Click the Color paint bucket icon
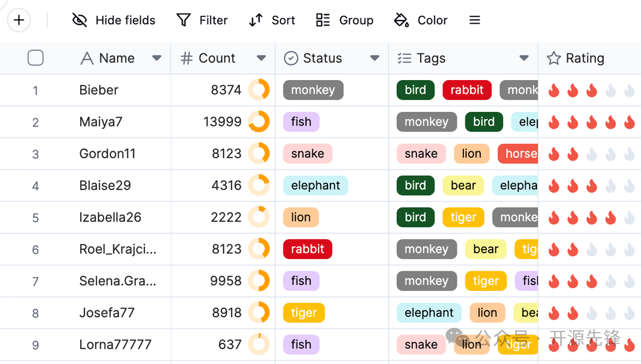Viewport: 641px width, 364px height. click(401, 20)
